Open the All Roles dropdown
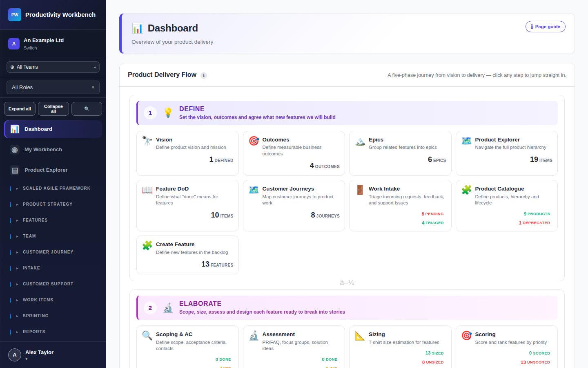Viewport: 588px width, 368px height. [x=53, y=88]
